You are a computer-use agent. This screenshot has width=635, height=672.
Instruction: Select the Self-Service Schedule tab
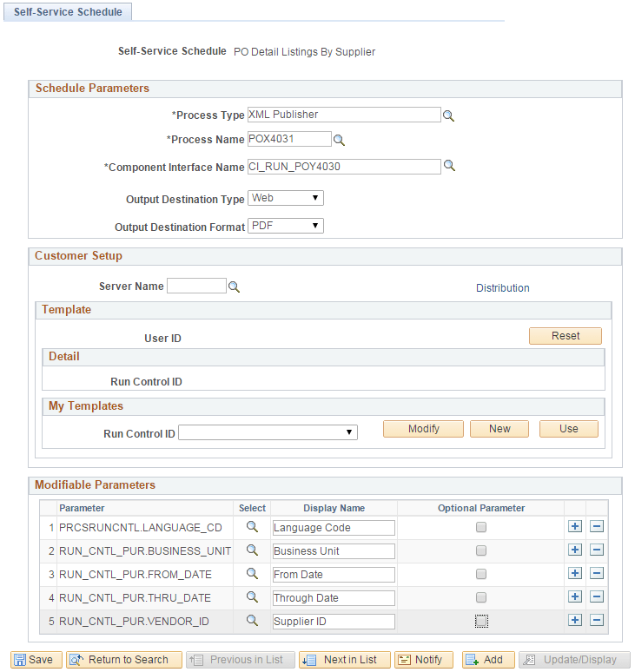pos(68,11)
